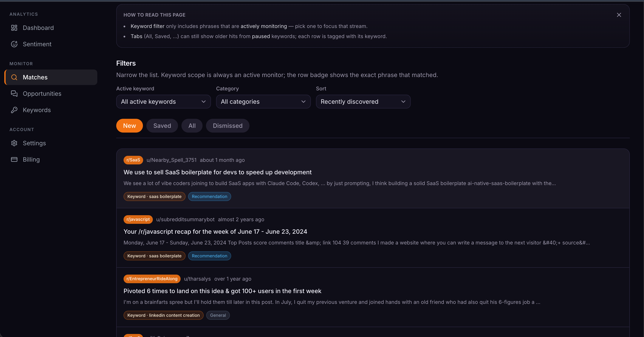Viewport: 644px width, 337px height.
Task: Open post about selling SaaS boilerplate for devs
Action: 217,172
